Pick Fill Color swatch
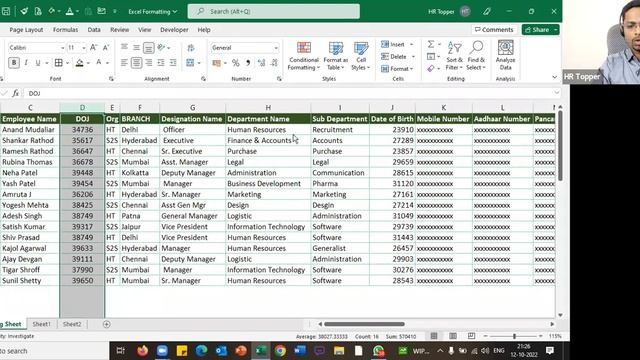The image size is (640, 360). pos(80,63)
